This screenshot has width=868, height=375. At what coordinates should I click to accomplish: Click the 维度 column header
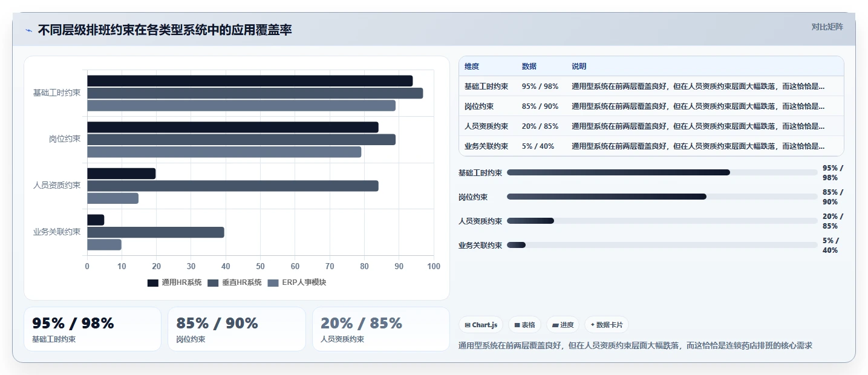pyautogui.click(x=472, y=67)
